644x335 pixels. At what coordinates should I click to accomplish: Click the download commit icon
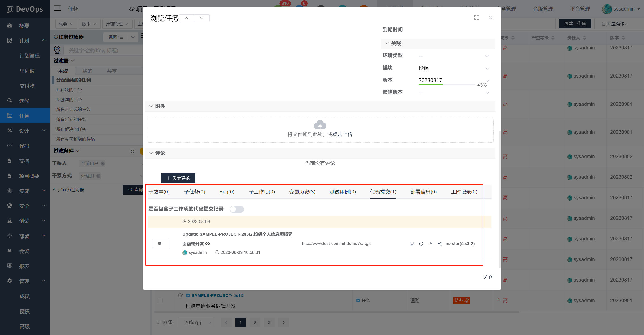pos(430,244)
